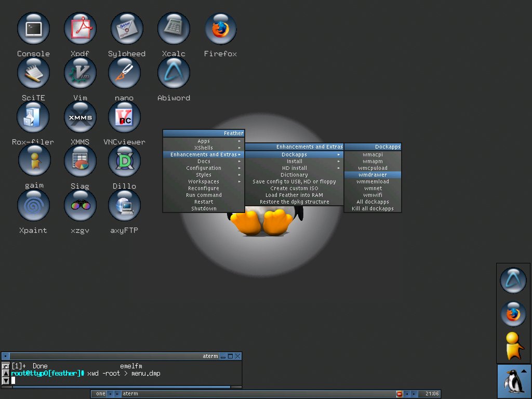Expand the Apps submenu
Viewport: 532px width, 399px height.
pyautogui.click(x=204, y=141)
